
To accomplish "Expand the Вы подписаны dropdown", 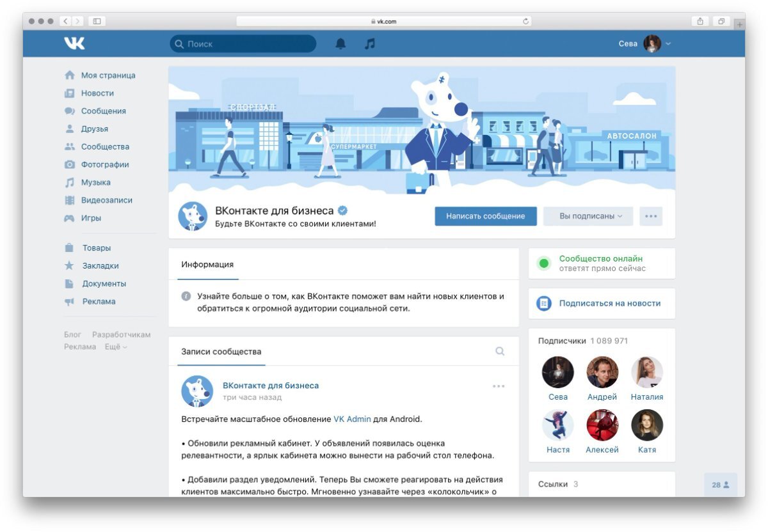I will pyautogui.click(x=587, y=216).
